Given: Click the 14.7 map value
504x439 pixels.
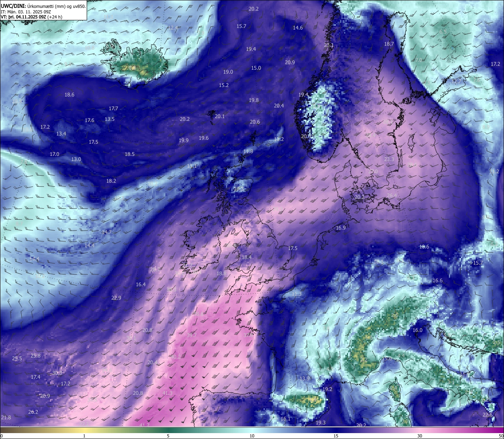Looking at the screenshot, I should [107, 232].
